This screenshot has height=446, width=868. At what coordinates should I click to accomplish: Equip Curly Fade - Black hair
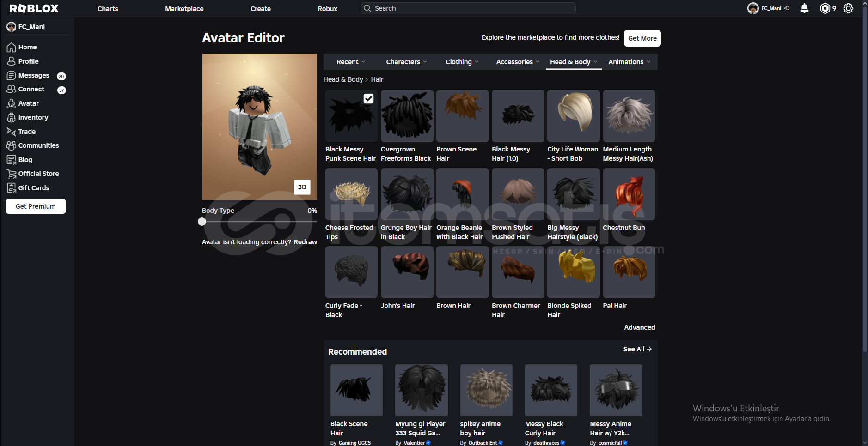(352, 272)
